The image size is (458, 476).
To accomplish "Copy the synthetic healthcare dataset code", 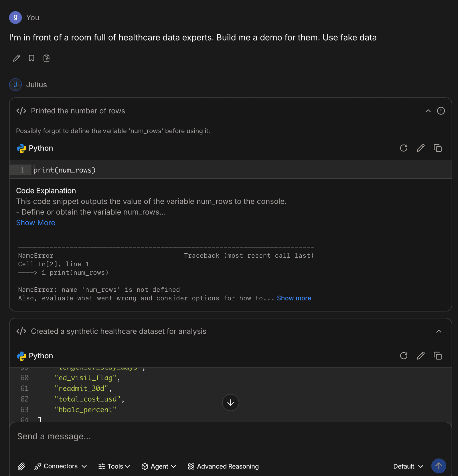I will (438, 356).
